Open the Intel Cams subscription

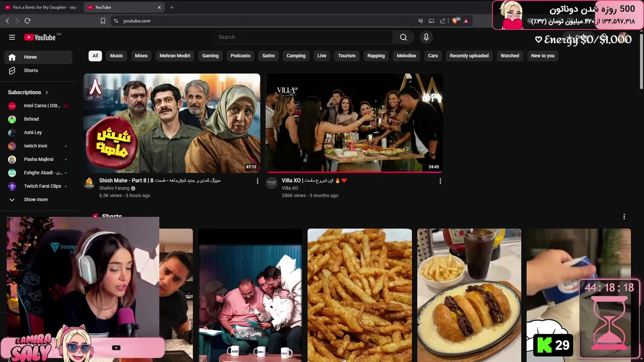point(38,106)
